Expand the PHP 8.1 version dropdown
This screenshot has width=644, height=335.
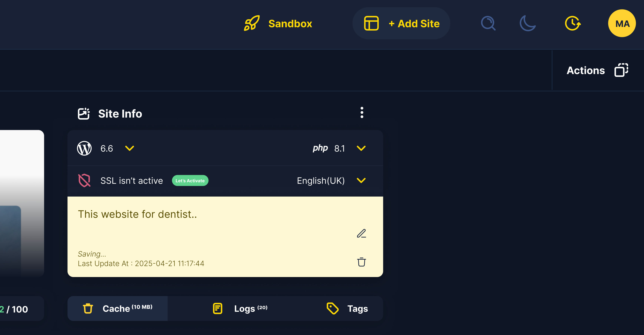(x=361, y=148)
